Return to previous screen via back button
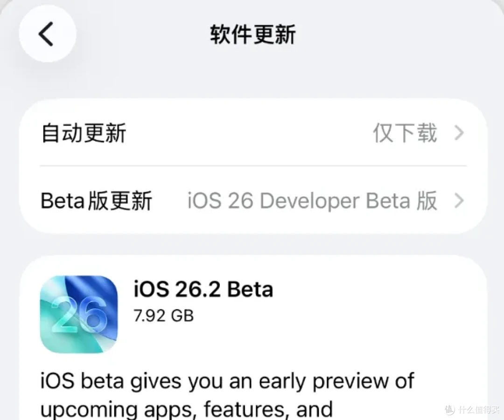Screen dimensions: 504x420 point(46,34)
